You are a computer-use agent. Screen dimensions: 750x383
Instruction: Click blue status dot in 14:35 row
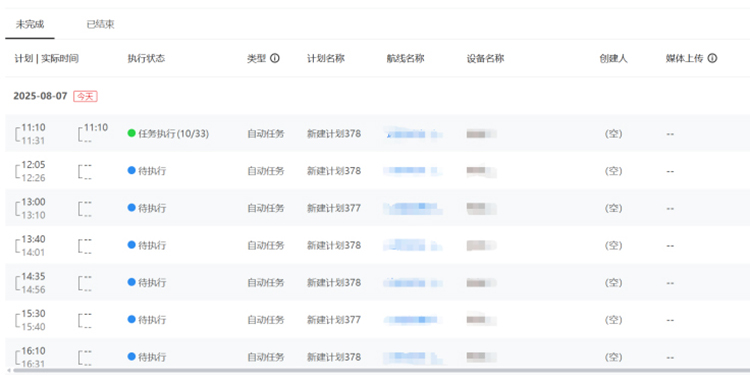click(132, 282)
